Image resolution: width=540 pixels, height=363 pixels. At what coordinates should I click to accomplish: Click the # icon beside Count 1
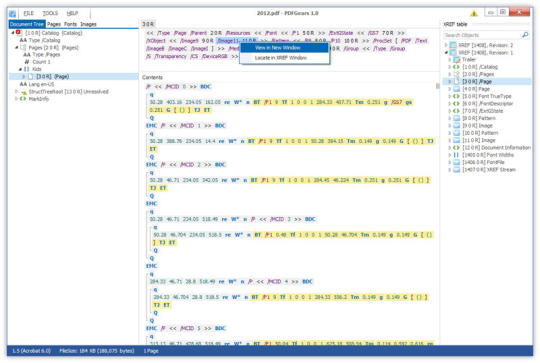click(x=27, y=62)
